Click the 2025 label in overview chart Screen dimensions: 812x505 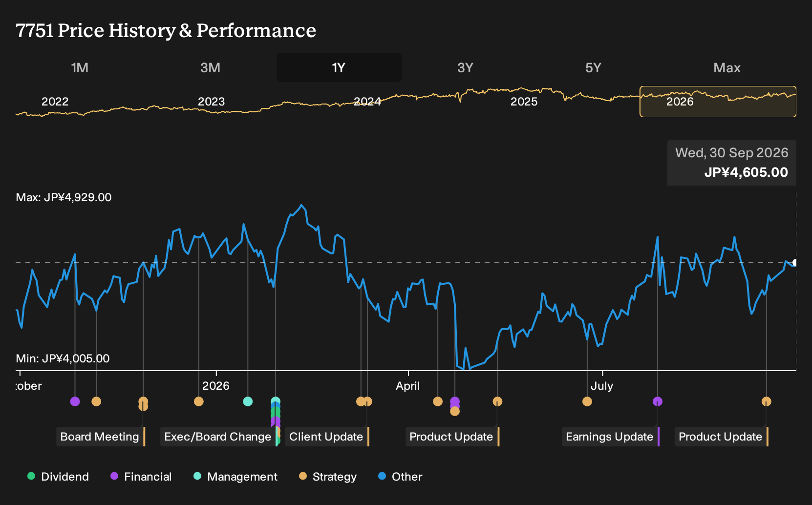[524, 102]
